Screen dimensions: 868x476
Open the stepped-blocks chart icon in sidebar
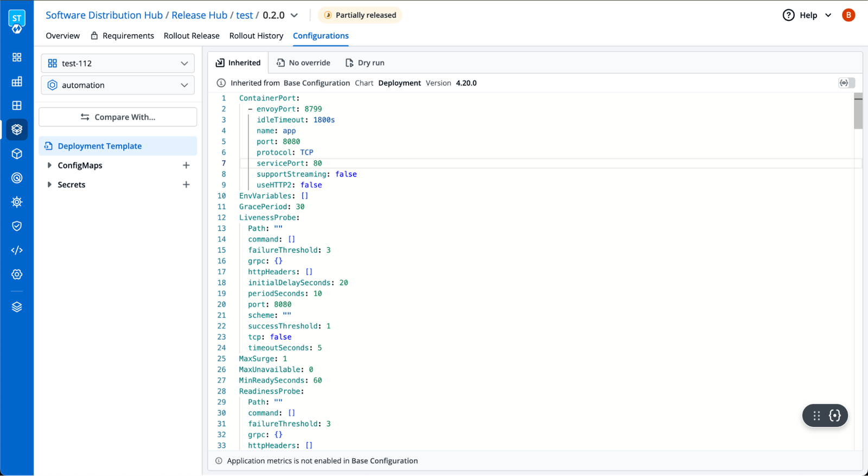pyautogui.click(x=17, y=81)
